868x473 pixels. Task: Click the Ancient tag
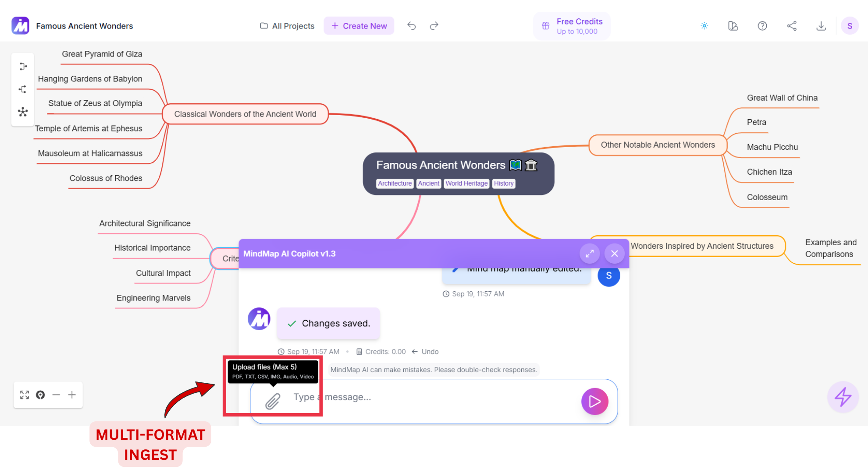428,184
